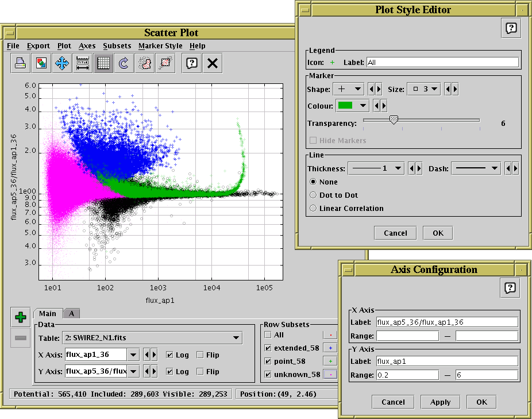The height and width of the screenshot is (419, 532).
Task: Uncheck the extended_58 row subset
Action: click(268, 348)
